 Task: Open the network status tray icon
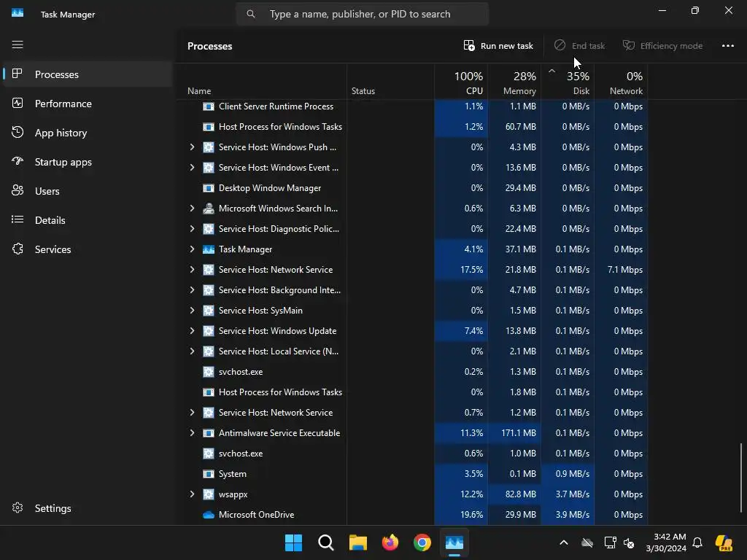[610, 542]
